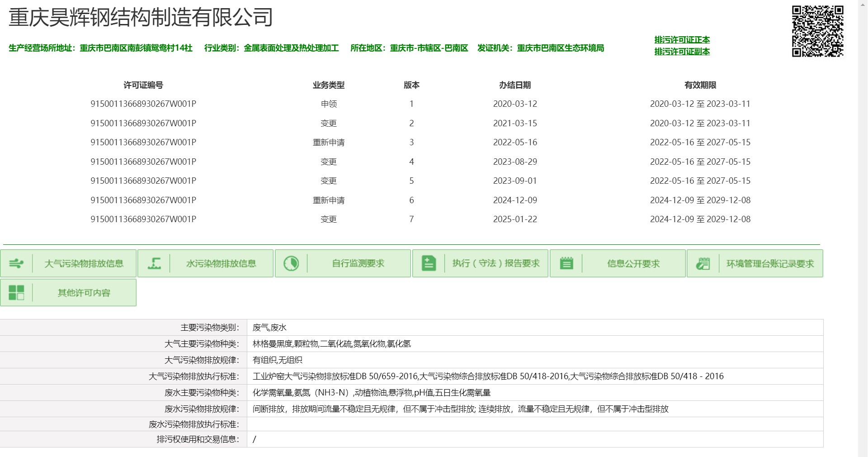View the 其他许可内容 tab
Image resolution: width=868 pixels, height=457 pixels.
click(84, 293)
